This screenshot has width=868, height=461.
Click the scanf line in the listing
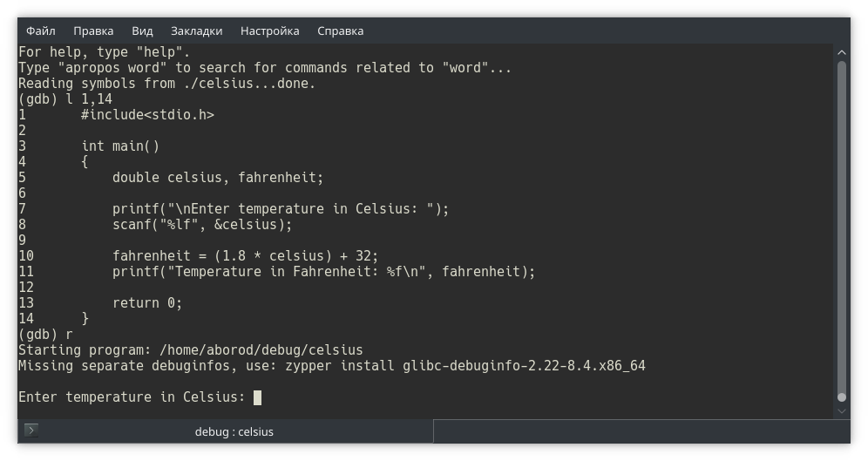pos(201,225)
